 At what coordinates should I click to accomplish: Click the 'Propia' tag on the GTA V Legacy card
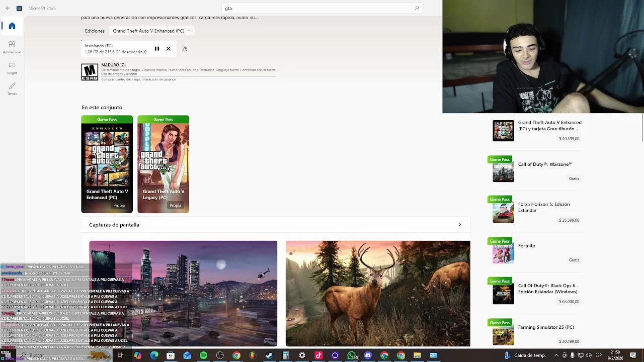[x=176, y=205]
